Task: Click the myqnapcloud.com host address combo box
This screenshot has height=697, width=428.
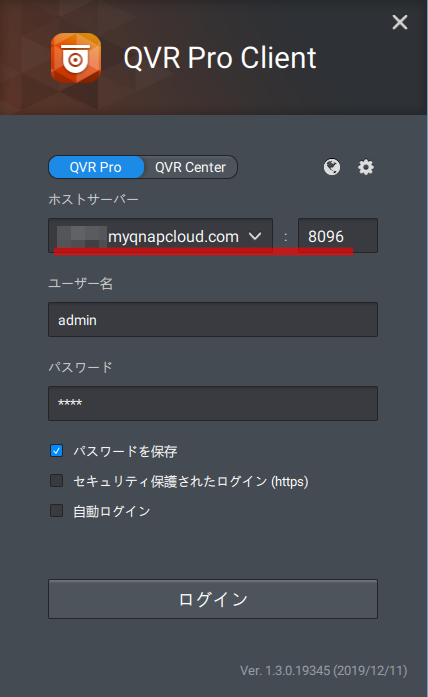Action: click(x=160, y=236)
